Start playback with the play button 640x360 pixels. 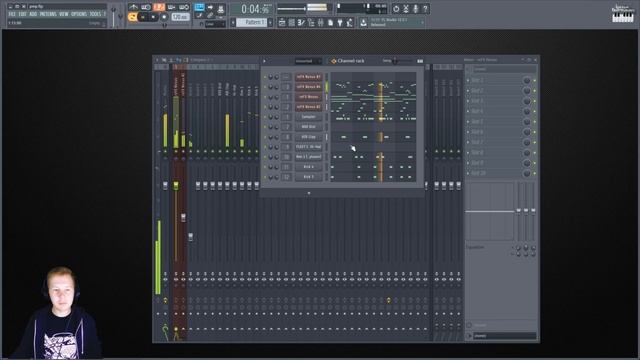pyautogui.click(x=143, y=17)
